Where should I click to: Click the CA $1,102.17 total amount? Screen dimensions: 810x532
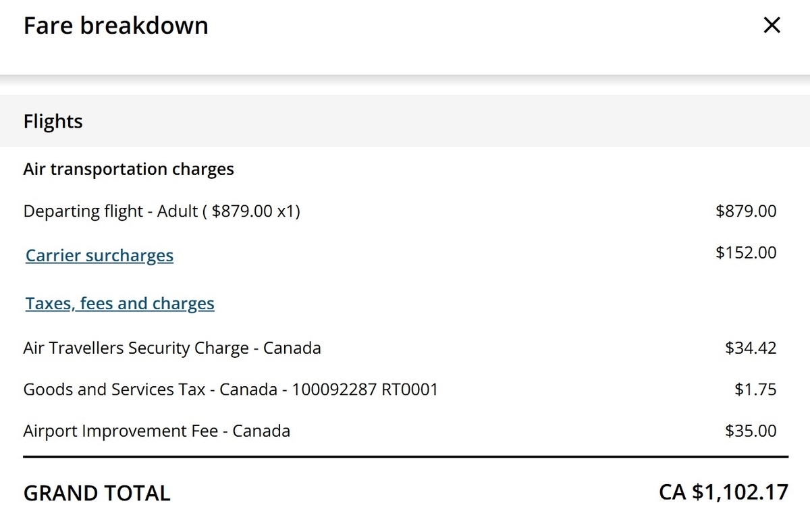(x=724, y=491)
